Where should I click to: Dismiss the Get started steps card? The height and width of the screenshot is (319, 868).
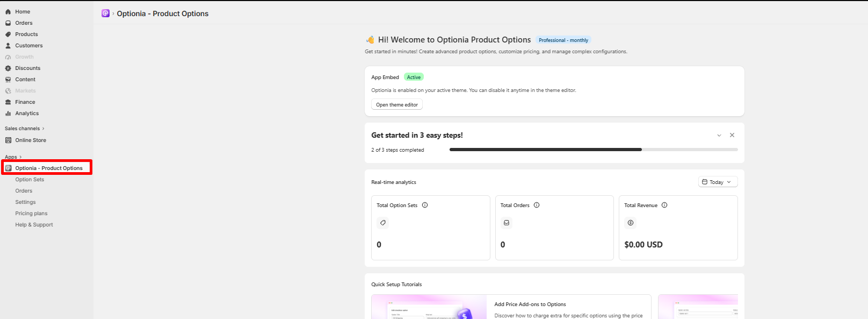[732, 135]
